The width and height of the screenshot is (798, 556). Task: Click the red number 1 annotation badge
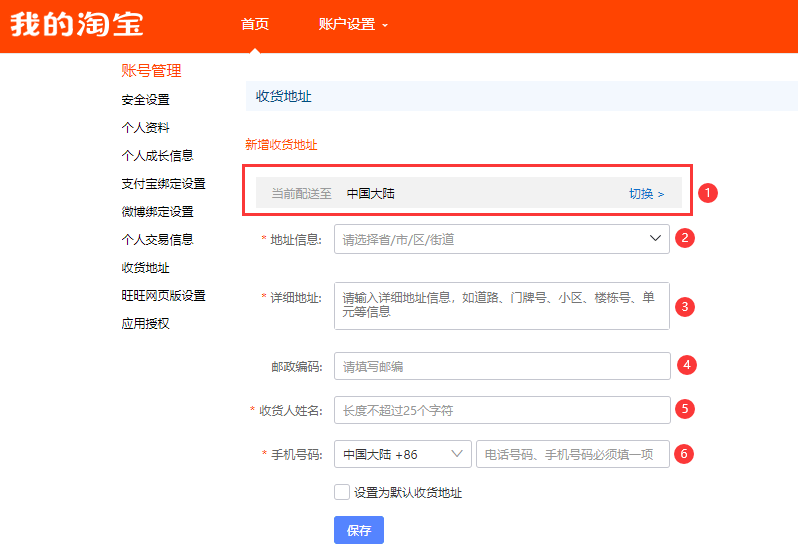click(x=707, y=193)
